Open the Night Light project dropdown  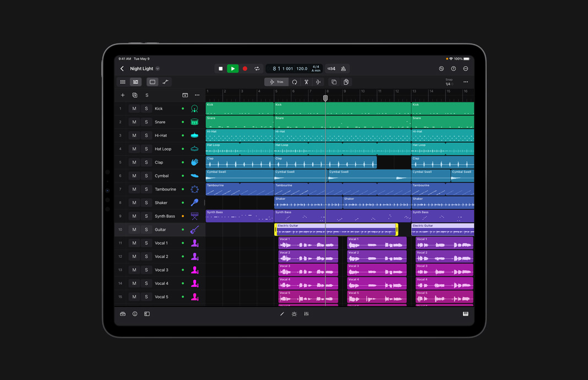pyautogui.click(x=157, y=69)
